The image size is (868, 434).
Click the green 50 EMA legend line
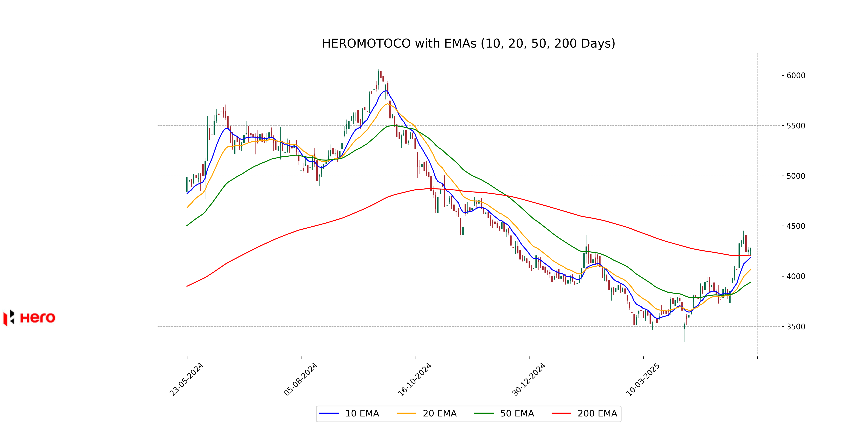point(484,413)
